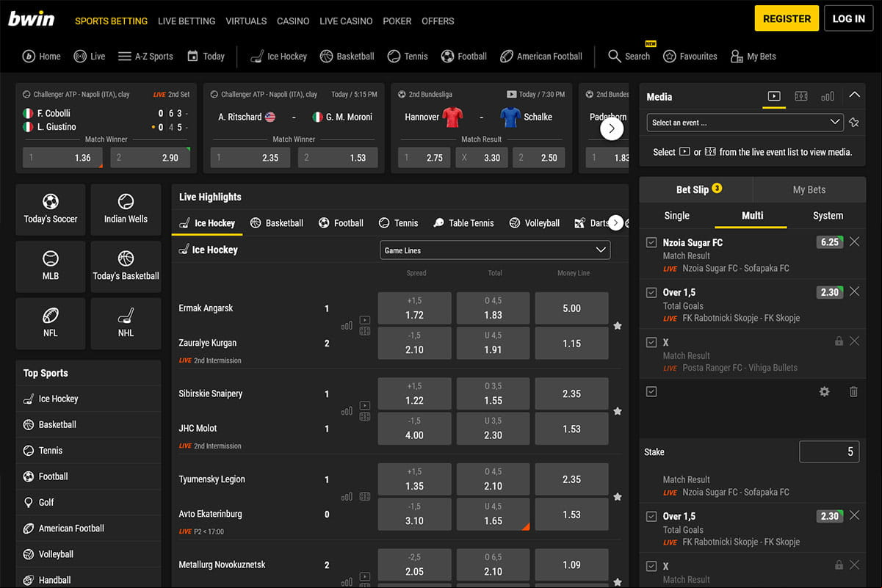Favourite the Ermak Angarsk vs Zauralye Kurgan match
The image size is (882, 588).
click(618, 326)
